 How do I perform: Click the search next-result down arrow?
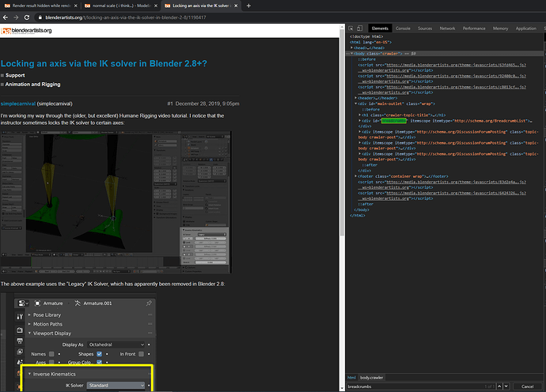click(506, 386)
